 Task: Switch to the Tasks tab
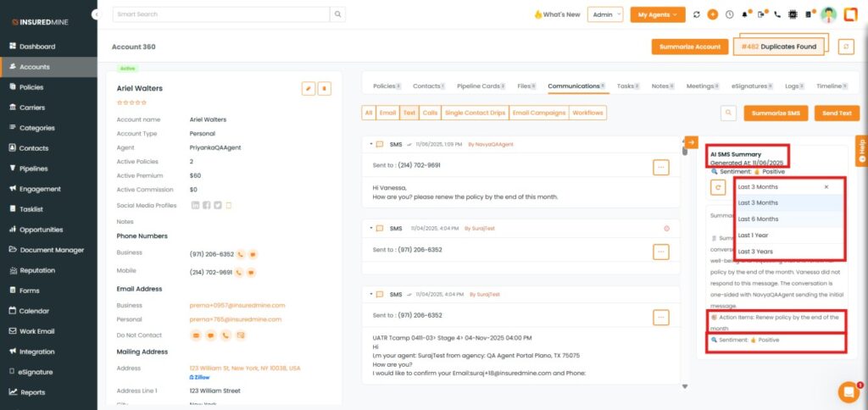click(x=626, y=86)
